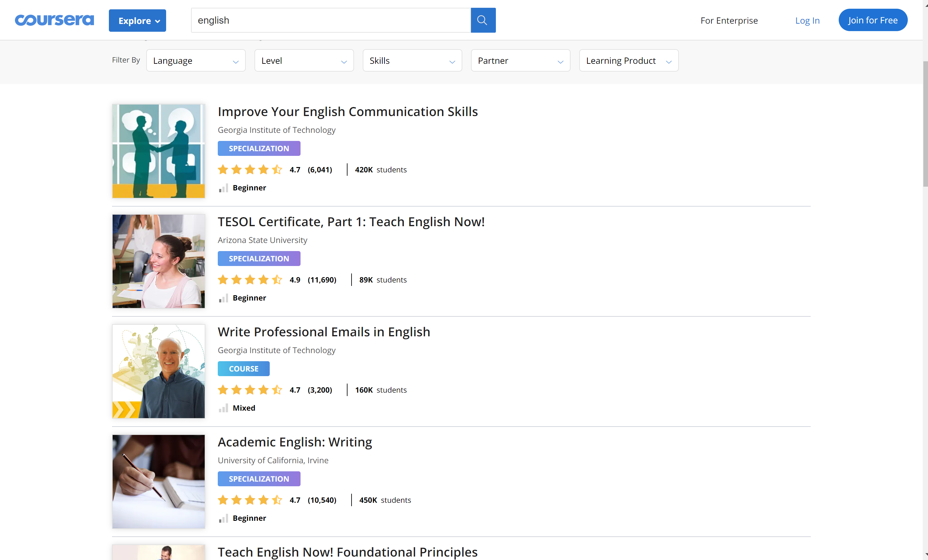Select For Enterprise in the top navigation

pos(728,20)
